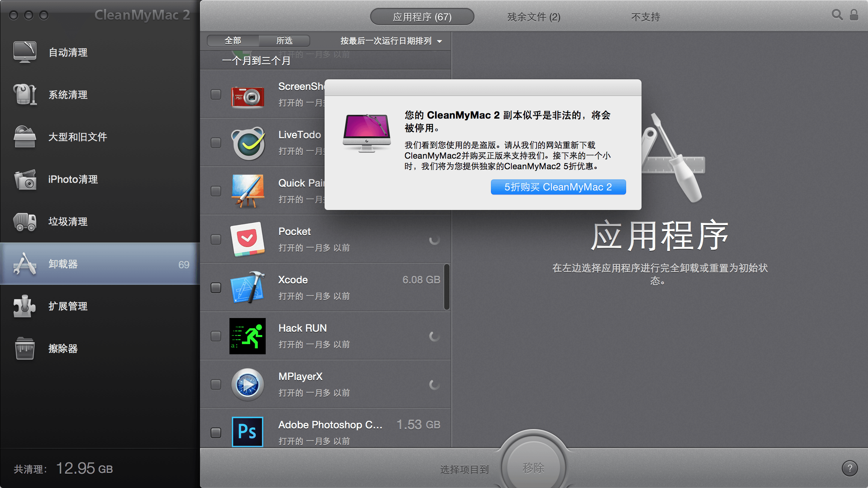Screen dimensions: 868x488
Task: Click 5折购买 CleanMyMac 2 button
Action: 558,187
